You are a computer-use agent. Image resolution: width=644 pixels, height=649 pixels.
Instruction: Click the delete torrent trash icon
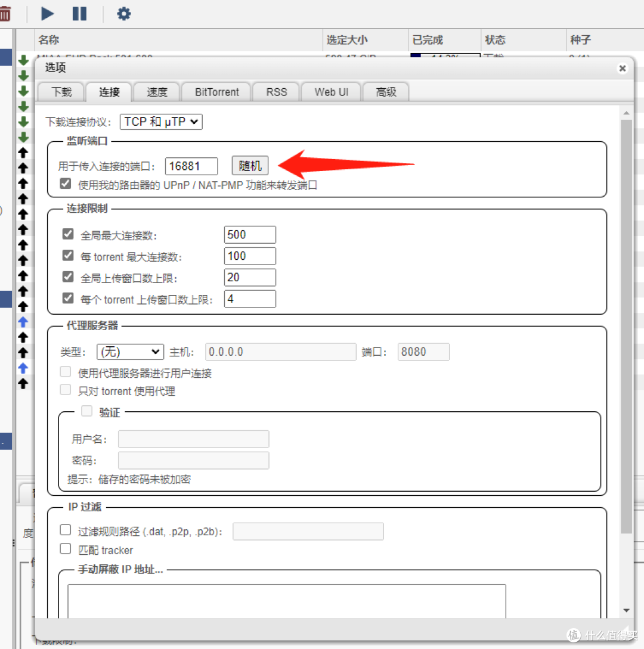click(7, 13)
